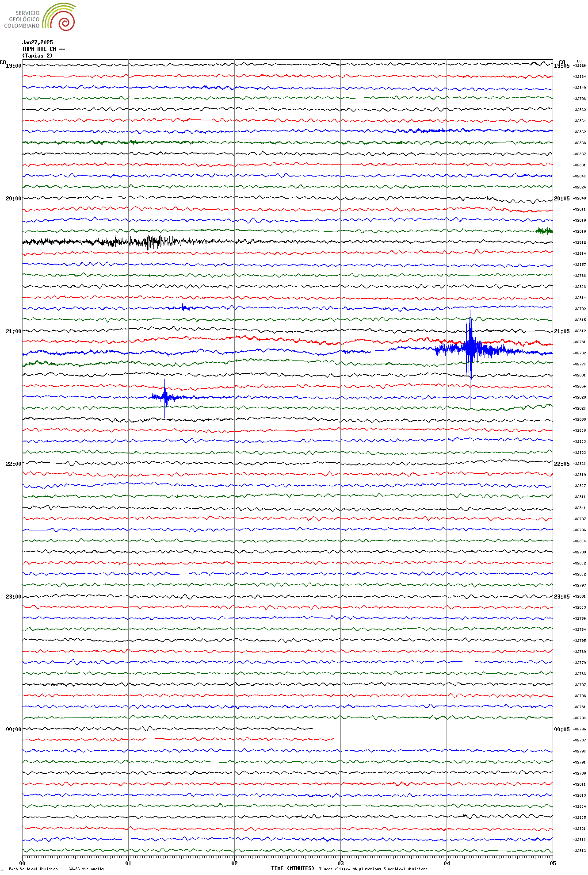Click the Each Vertical Division scale note

point(56,869)
